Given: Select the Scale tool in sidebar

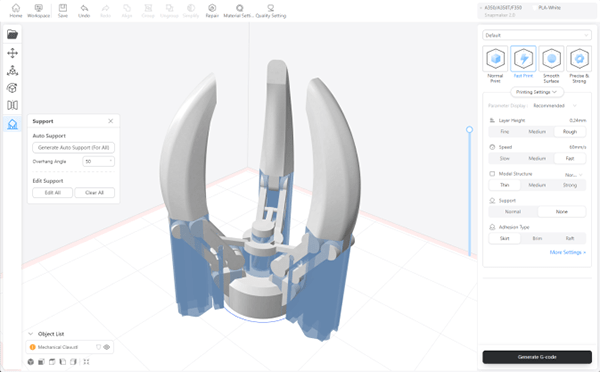Looking at the screenshot, I should [12, 70].
